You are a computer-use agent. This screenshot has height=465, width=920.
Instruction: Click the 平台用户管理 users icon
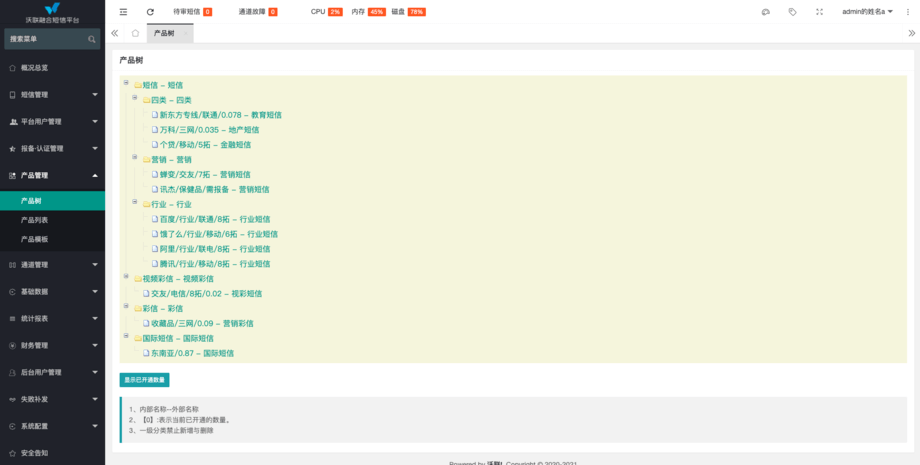coord(13,122)
